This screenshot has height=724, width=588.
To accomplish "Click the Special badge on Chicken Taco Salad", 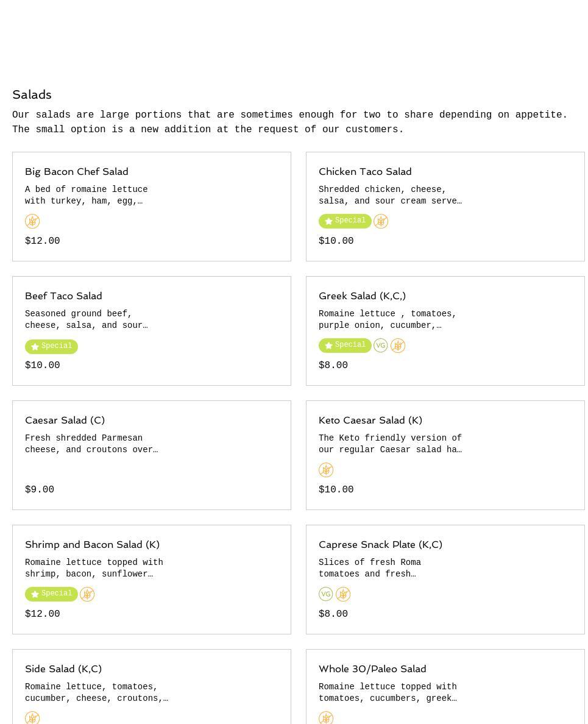I will click(x=345, y=221).
